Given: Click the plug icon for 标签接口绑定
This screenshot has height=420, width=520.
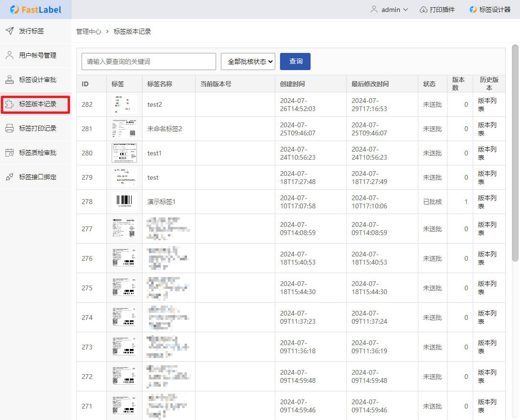Looking at the screenshot, I should (x=10, y=177).
